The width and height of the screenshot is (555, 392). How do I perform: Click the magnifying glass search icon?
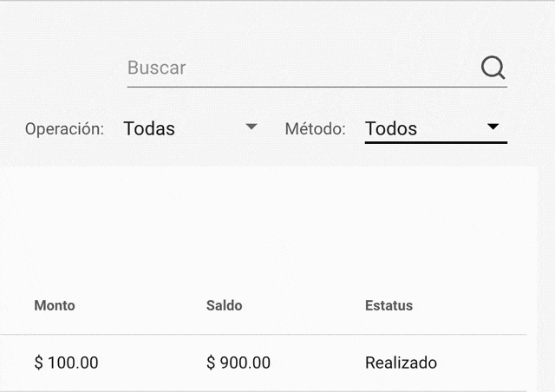point(493,68)
